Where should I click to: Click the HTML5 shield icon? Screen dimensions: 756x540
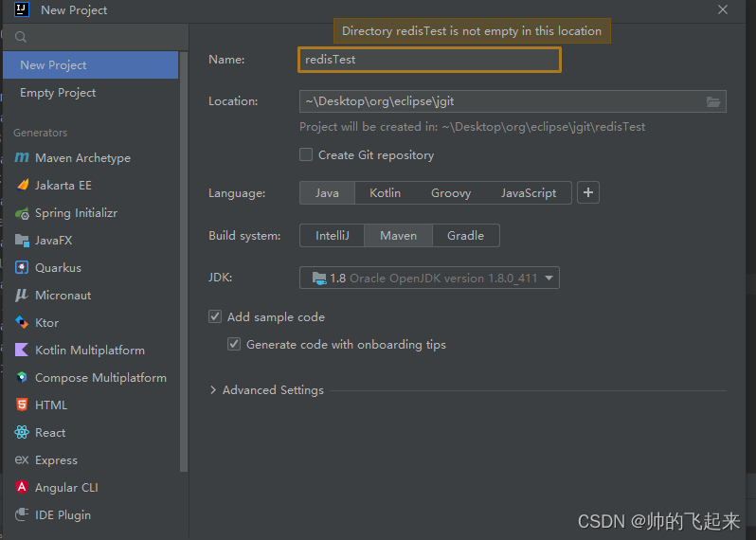click(x=22, y=405)
